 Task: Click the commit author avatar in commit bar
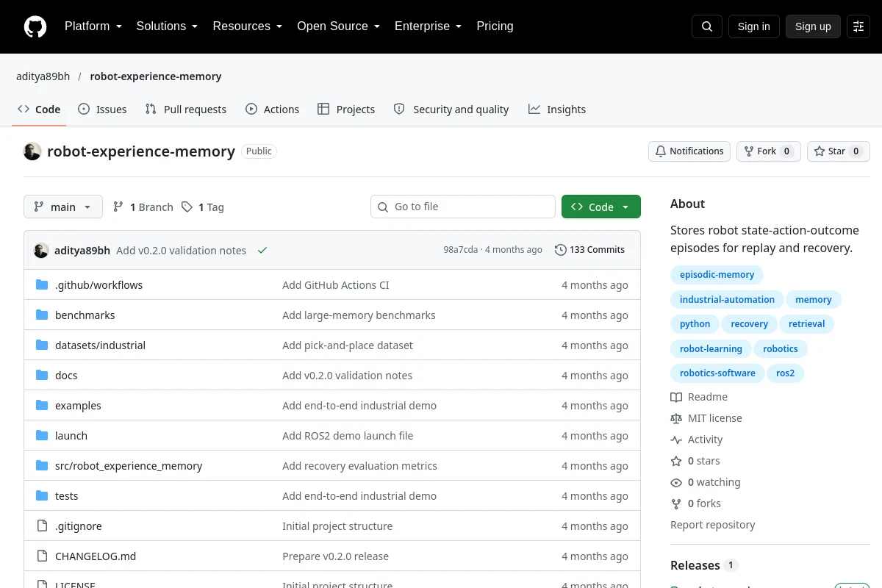tap(41, 251)
